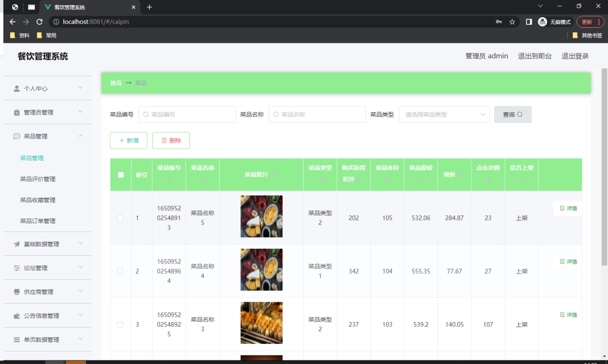The height and width of the screenshot is (364, 608).
Task: Click the page vertical scrollbar
Action: 604,167
